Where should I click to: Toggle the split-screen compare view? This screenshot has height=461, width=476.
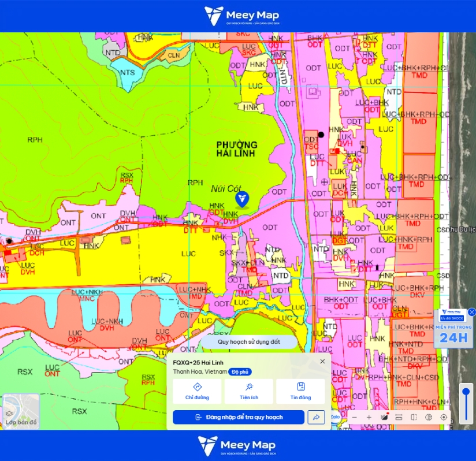(x=414, y=417)
